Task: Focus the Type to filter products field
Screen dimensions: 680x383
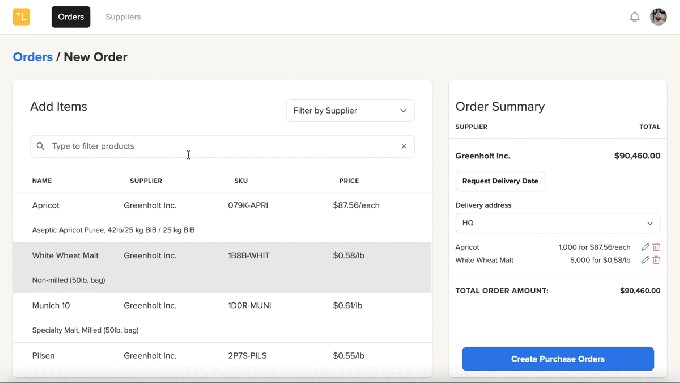Action: [222, 146]
